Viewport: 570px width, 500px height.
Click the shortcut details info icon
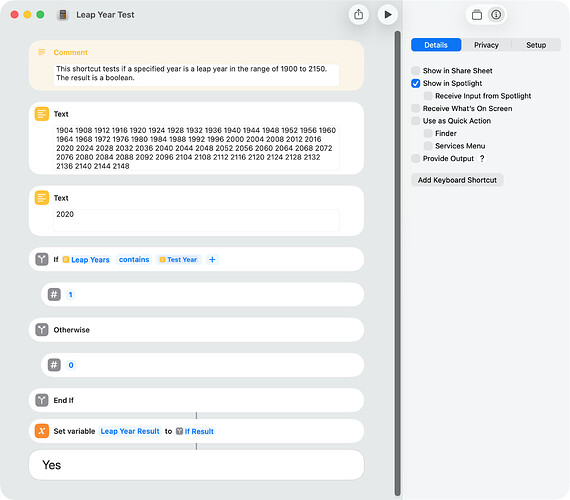click(x=496, y=15)
